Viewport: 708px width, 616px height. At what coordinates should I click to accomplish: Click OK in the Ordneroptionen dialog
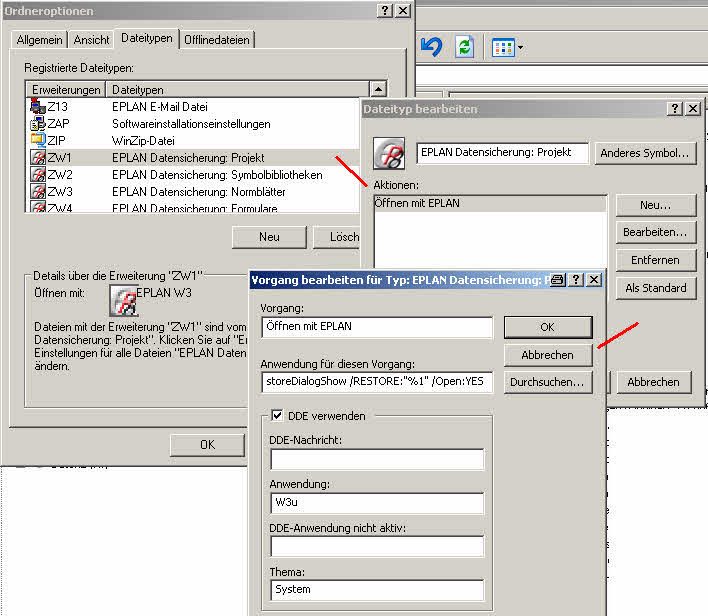[207, 445]
